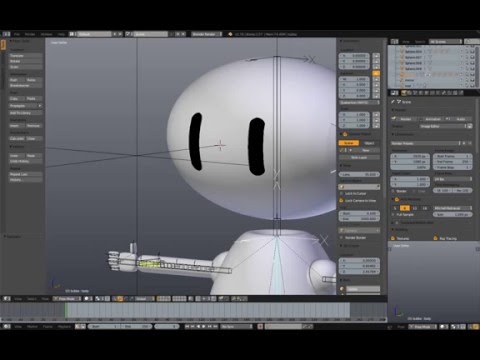Open the File menu
This screenshot has width=480, height=360.
[x=17, y=34]
